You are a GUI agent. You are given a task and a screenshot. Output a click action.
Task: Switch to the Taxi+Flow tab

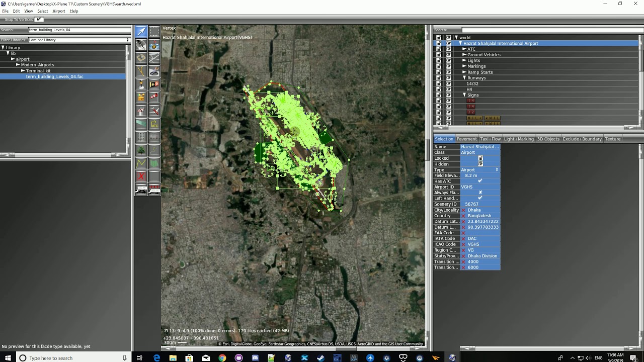pyautogui.click(x=490, y=139)
